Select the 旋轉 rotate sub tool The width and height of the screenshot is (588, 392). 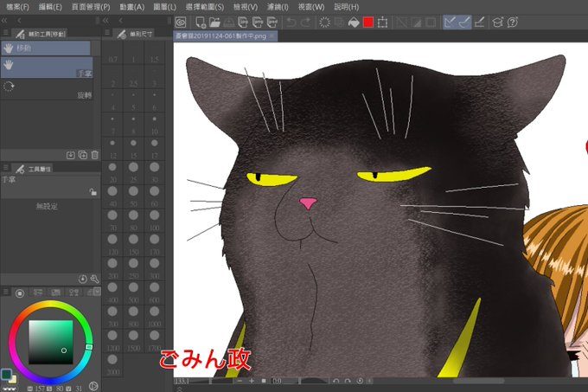pyautogui.click(x=47, y=90)
